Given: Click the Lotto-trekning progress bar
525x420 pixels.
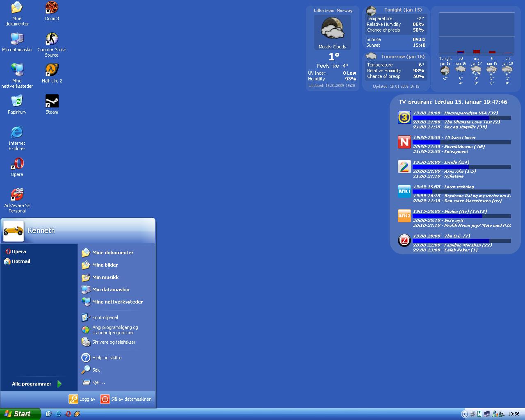Looking at the screenshot, I should [x=462, y=192].
